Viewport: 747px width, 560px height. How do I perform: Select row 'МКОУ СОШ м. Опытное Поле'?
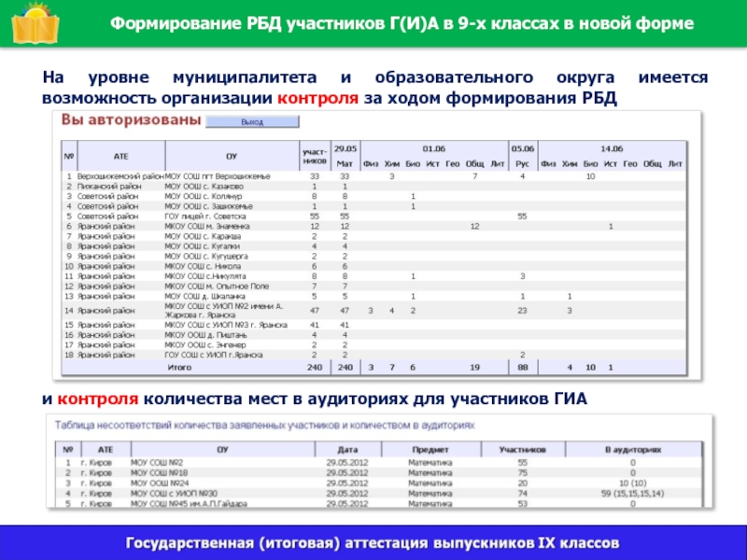click(x=374, y=287)
